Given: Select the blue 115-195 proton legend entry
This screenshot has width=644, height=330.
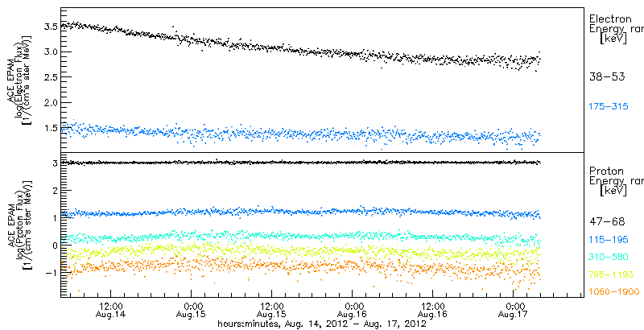Looking at the screenshot, I should [x=609, y=240].
